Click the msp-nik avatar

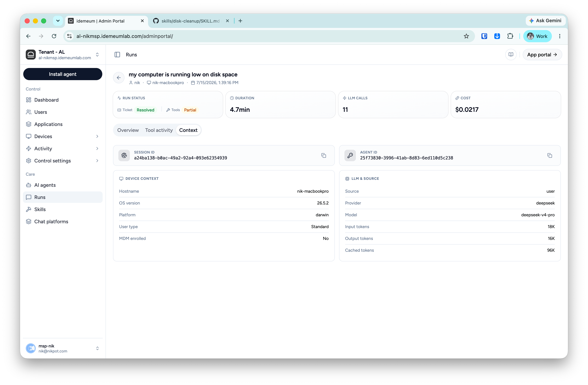31,348
